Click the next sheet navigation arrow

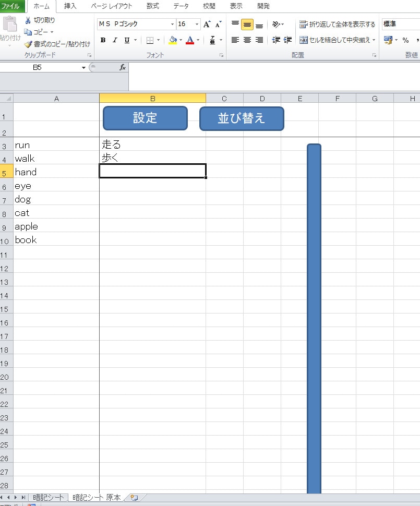[x=16, y=497]
